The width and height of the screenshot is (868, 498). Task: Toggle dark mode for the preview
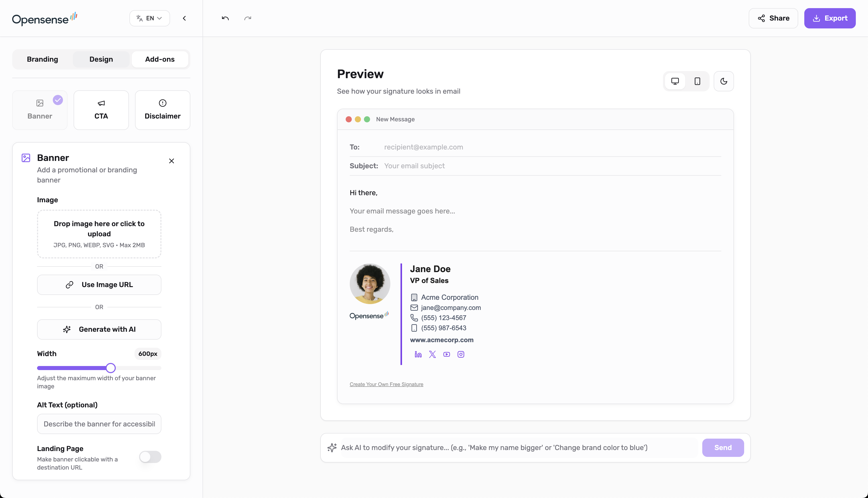(723, 81)
